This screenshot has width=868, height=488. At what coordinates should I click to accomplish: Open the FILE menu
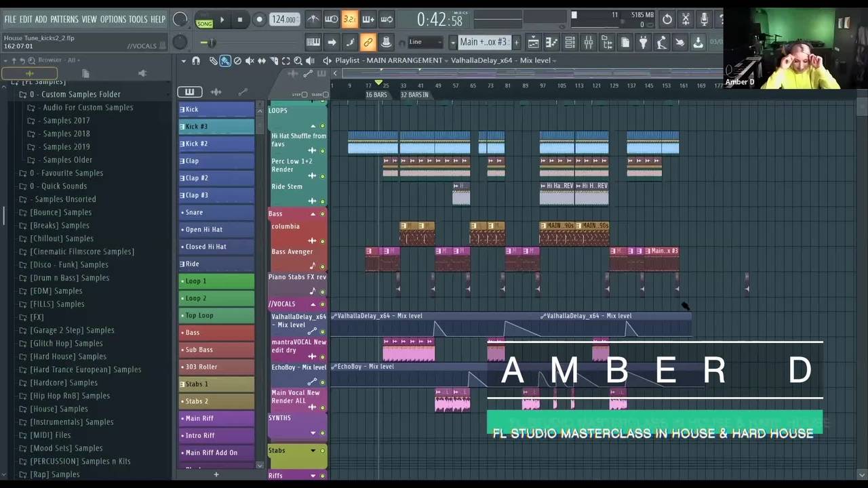[10, 20]
